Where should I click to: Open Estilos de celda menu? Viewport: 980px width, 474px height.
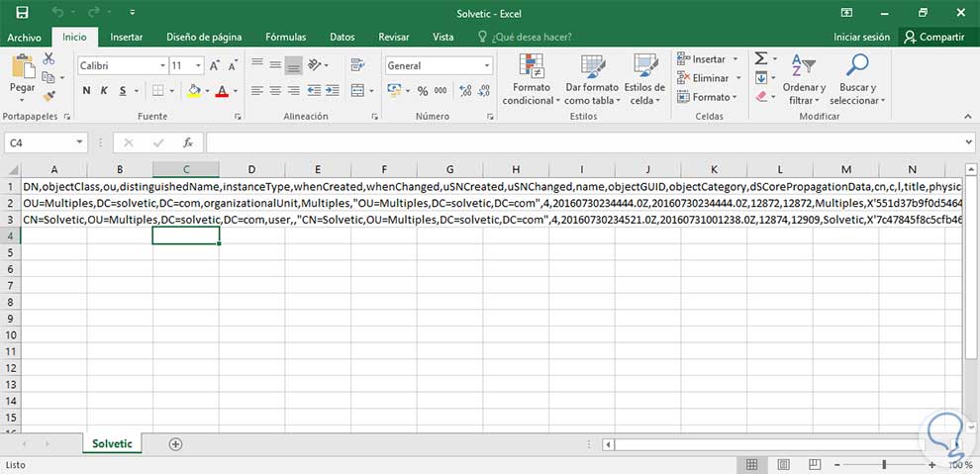644,79
